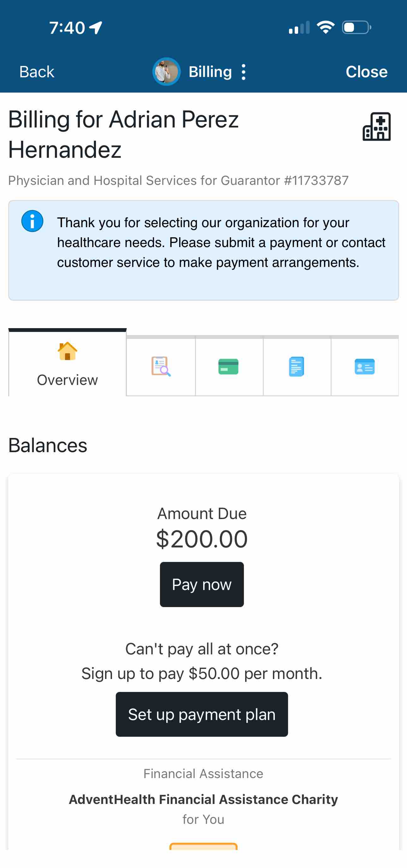Open the three-dot menu beside Billing
The height and width of the screenshot is (868, 407).
pos(243,72)
